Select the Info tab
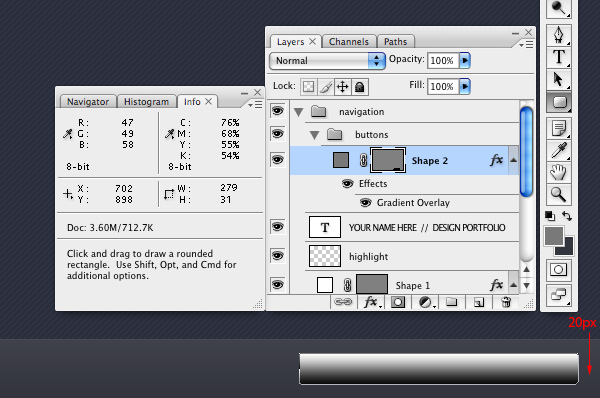The width and height of the screenshot is (600, 398). click(x=192, y=102)
